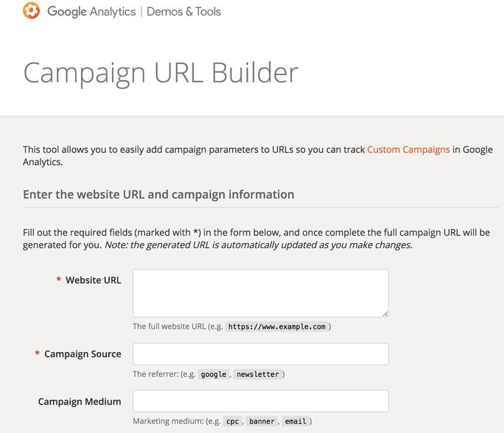This screenshot has width=504, height=433.
Task: Select the Campaign Medium input field
Action: (x=261, y=401)
